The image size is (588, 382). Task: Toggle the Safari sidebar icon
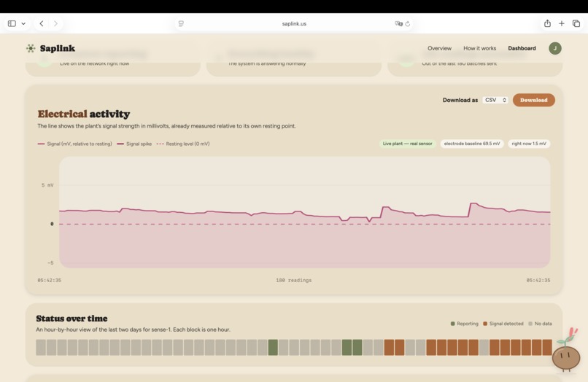click(12, 23)
